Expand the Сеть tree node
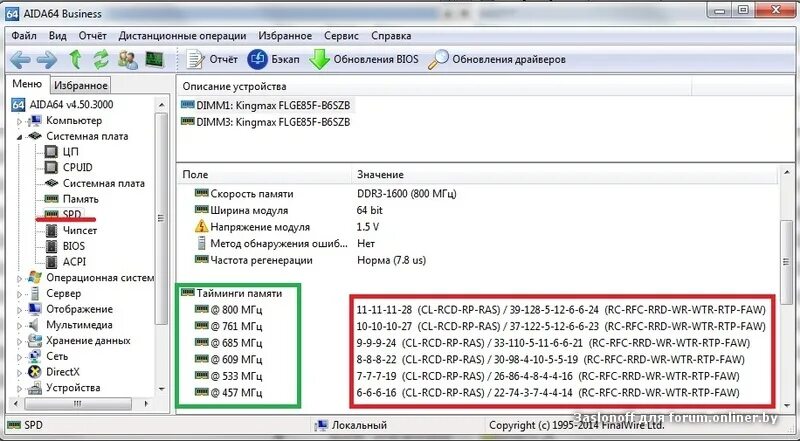Screen dimensions: 800x441 20,357
